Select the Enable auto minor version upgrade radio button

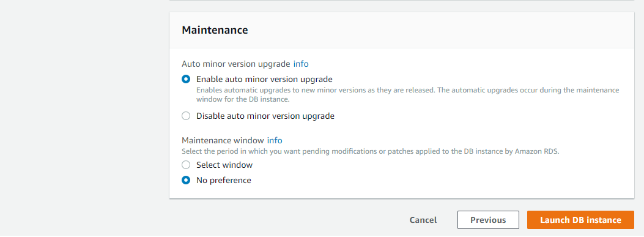tap(186, 79)
